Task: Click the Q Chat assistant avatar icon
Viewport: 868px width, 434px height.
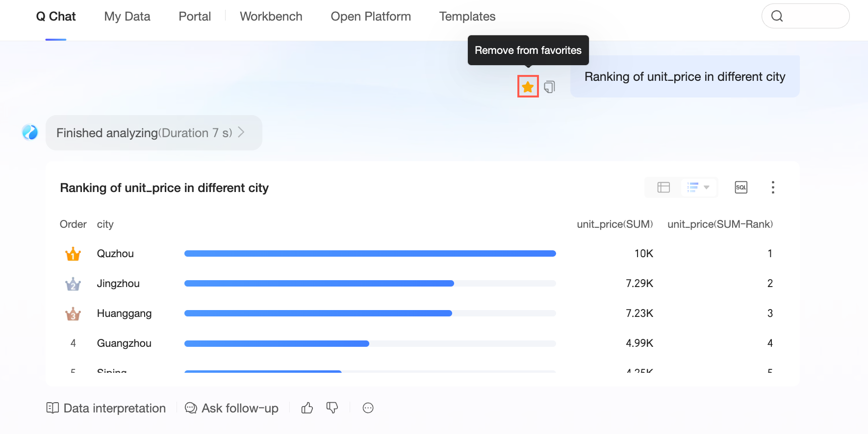Action: [30, 132]
